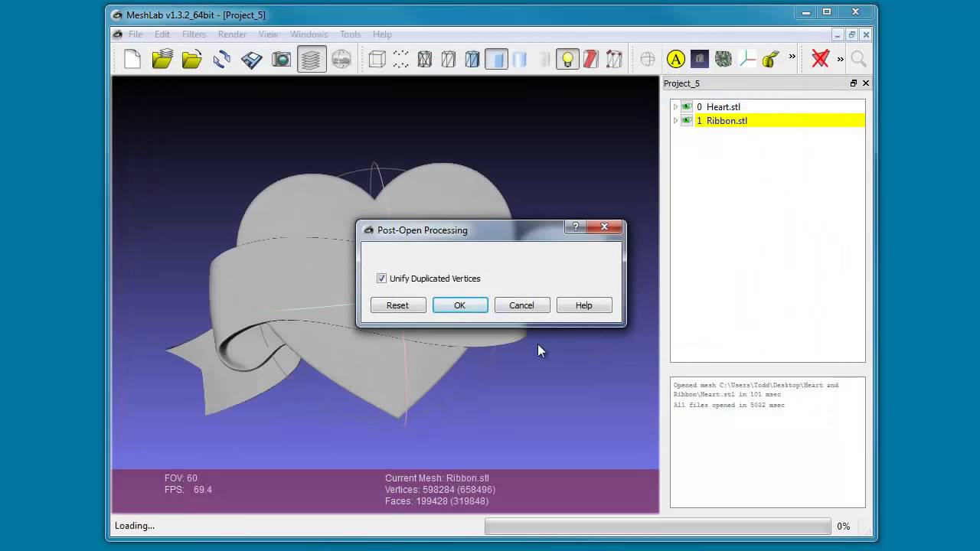Expand the Ribbon.stl layer entry

point(675,121)
